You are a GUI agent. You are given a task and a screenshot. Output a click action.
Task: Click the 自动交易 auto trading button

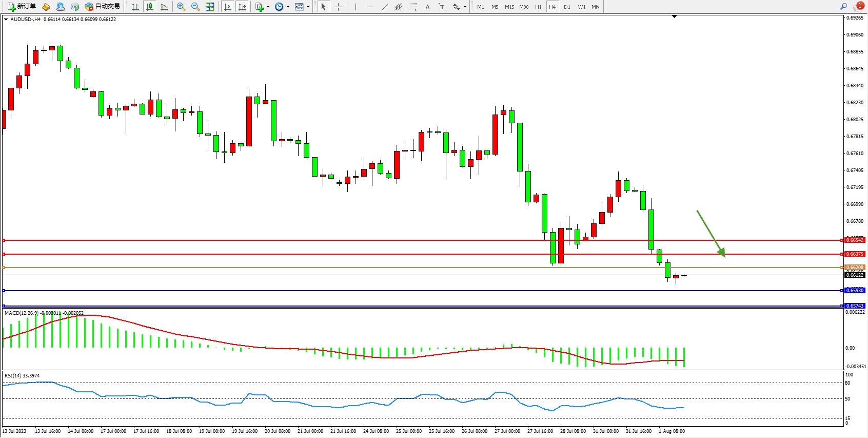point(102,7)
